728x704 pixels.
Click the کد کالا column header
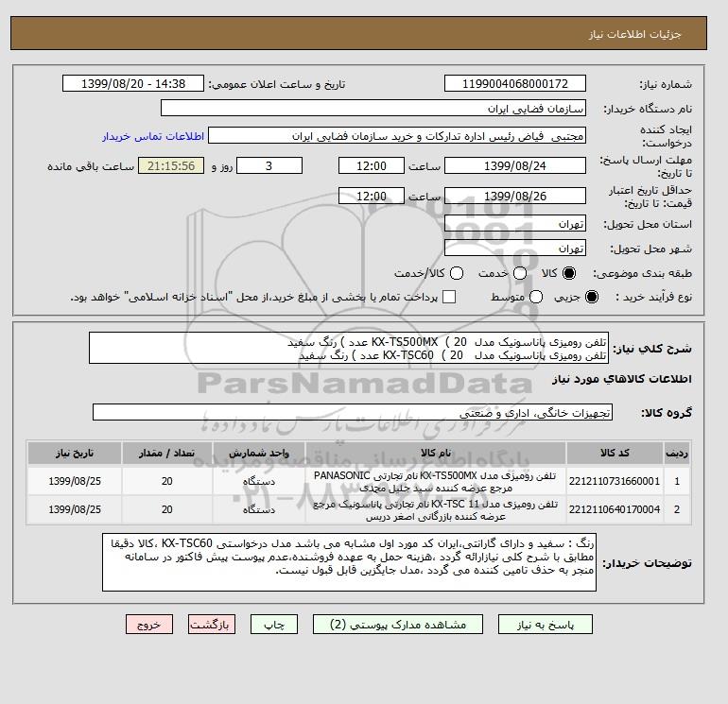click(615, 453)
